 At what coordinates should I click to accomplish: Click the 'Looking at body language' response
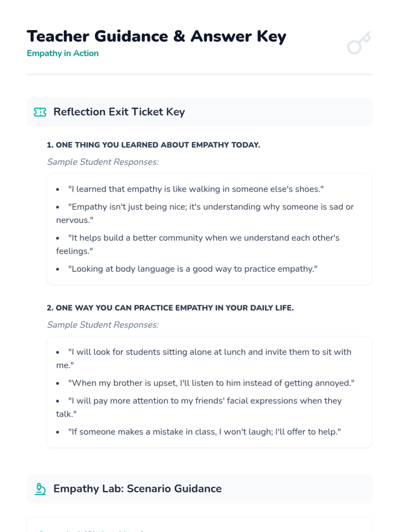tap(193, 269)
